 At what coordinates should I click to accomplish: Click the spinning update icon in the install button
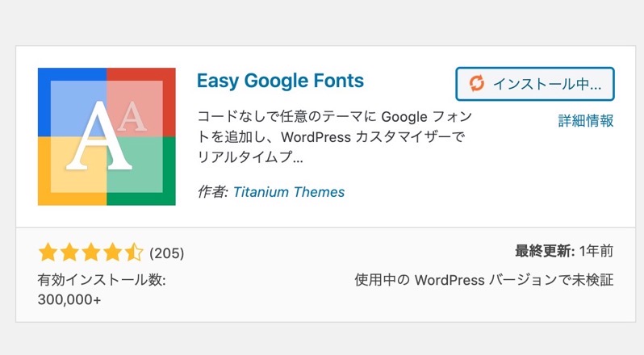tap(477, 84)
